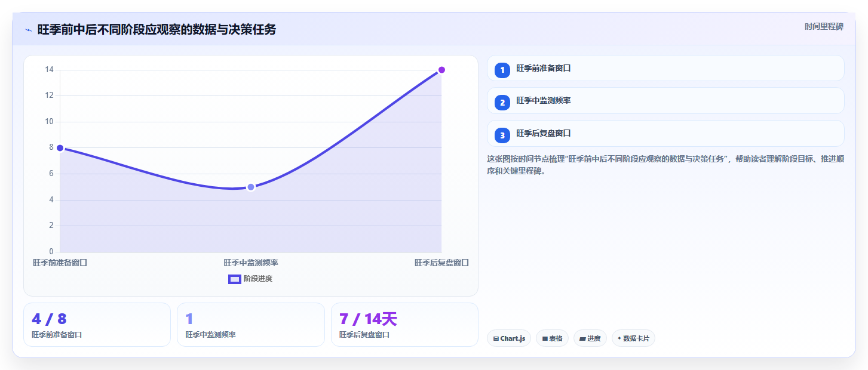
Task: Open the 旺季后复盘窗口 milestone row
Action: 665,134
